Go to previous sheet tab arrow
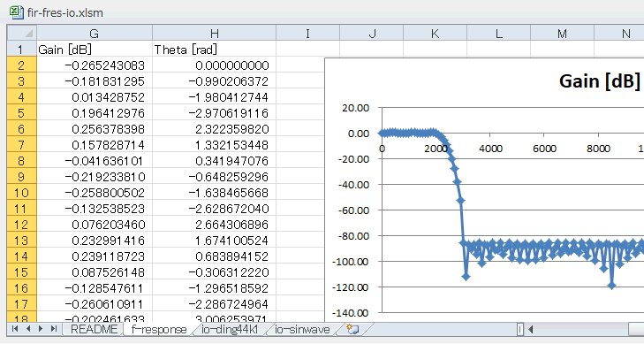This screenshot has width=644, height=344. click(28, 329)
